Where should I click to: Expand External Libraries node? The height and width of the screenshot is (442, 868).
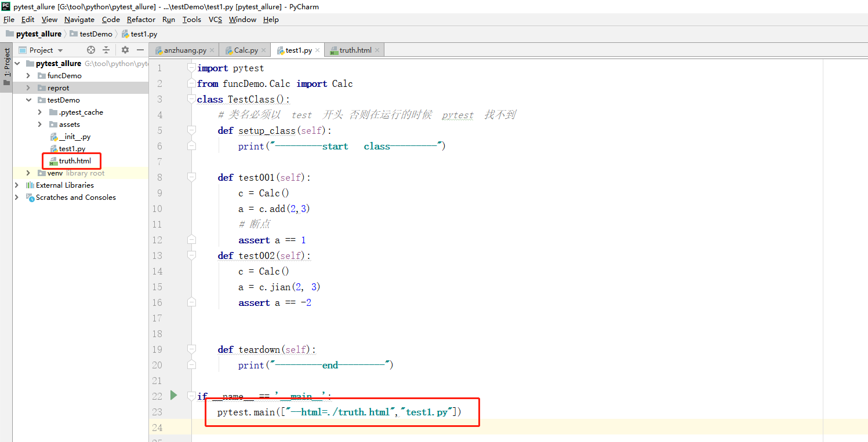[x=17, y=185]
